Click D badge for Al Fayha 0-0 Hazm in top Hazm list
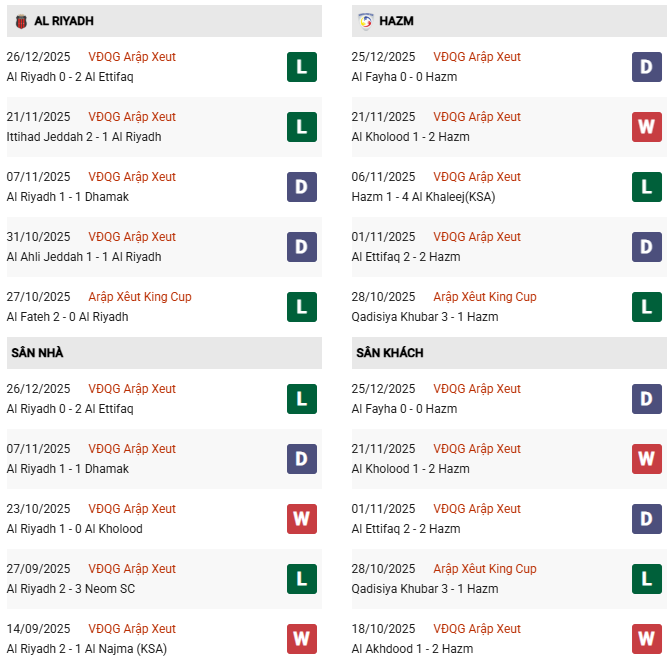The height and width of the screenshot is (662, 671). 646,67
